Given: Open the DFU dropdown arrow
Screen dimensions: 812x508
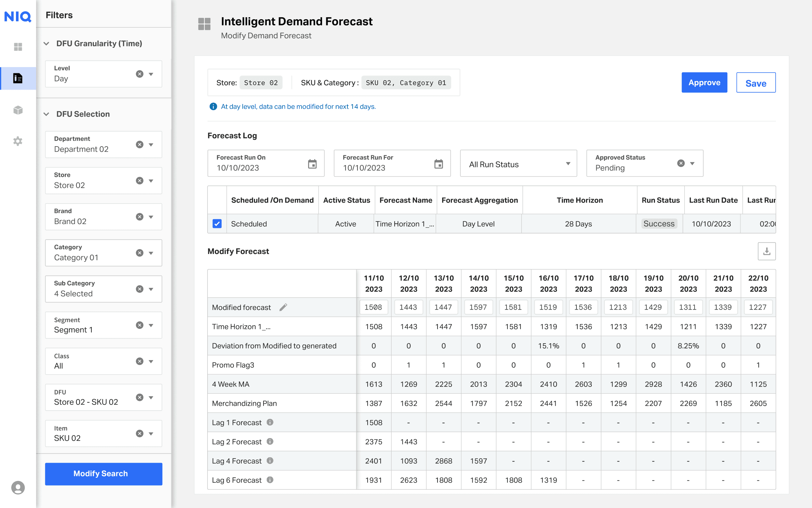Looking at the screenshot, I should click(151, 398).
